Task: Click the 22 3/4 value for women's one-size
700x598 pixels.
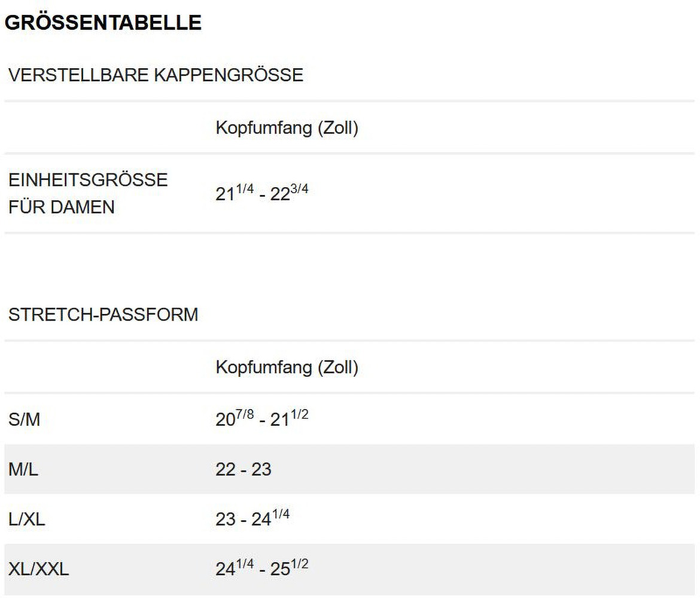Action: tap(290, 193)
